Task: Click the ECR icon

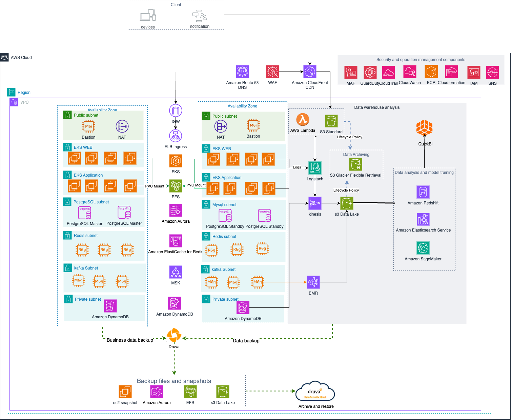Action: pyautogui.click(x=431, y=72)
